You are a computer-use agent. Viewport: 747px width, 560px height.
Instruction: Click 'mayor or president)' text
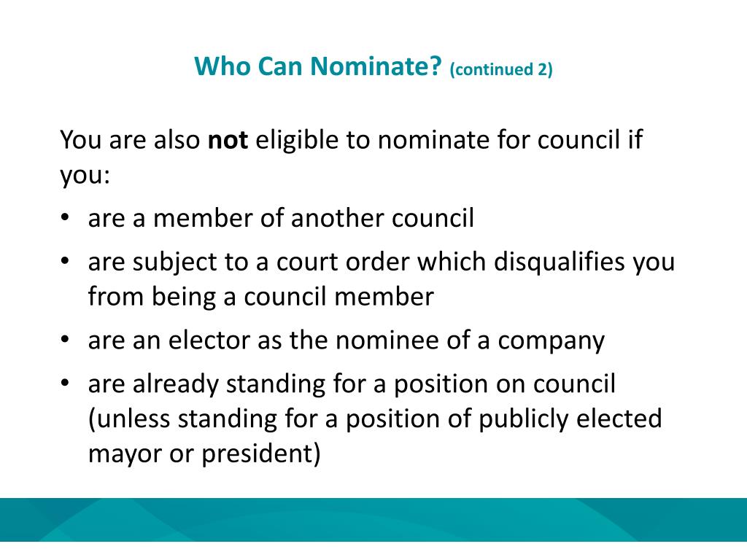[204, 454]
